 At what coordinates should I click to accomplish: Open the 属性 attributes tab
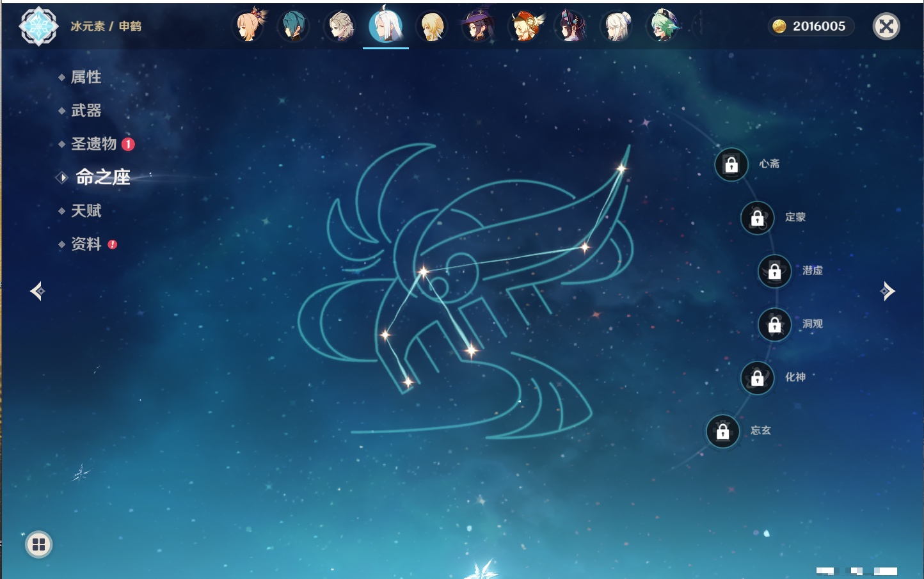[x=86, y=77]
